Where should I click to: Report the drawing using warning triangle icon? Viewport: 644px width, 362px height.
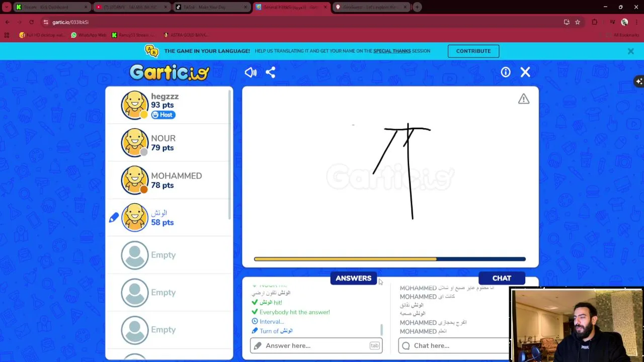pos(524,99)
